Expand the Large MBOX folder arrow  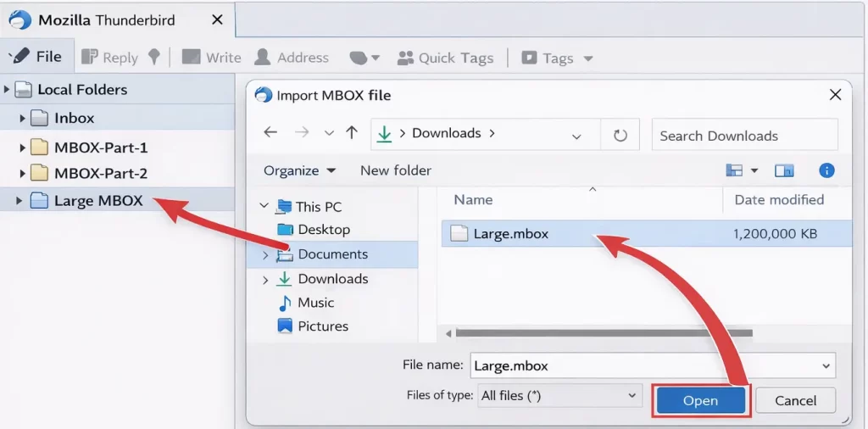click(19, 200)
